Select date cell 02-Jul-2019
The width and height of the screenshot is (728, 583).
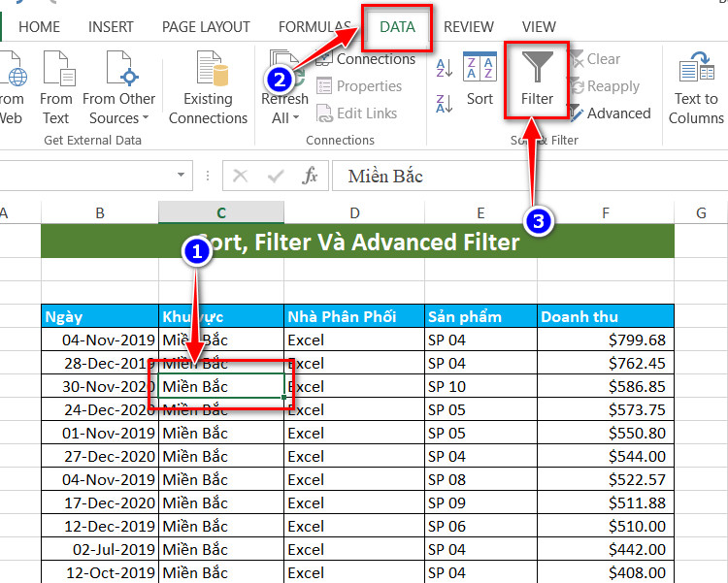pyautogui.click(x=100, y=549)
